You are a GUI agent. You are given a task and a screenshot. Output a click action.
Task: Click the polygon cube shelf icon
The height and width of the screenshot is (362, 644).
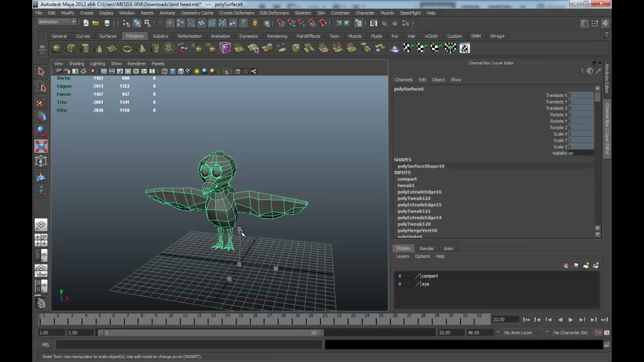(x=71, y=48)
